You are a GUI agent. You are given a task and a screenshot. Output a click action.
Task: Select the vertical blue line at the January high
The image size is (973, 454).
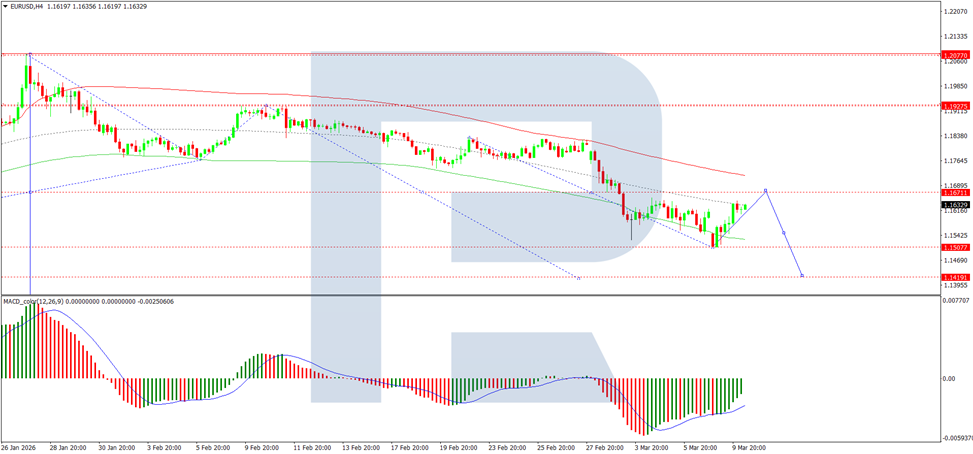click(30, 174)
